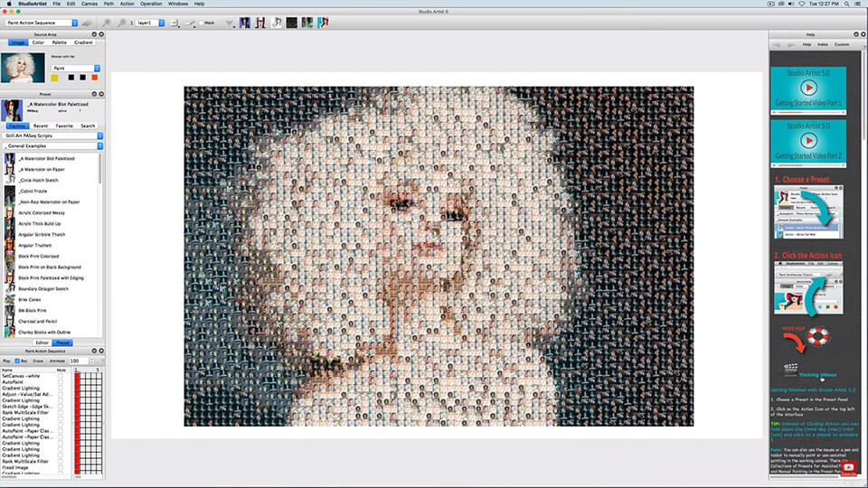Click the collapse button of the Preset panel
The width and height of the screenshot is (868, 488).
point(94,94)
